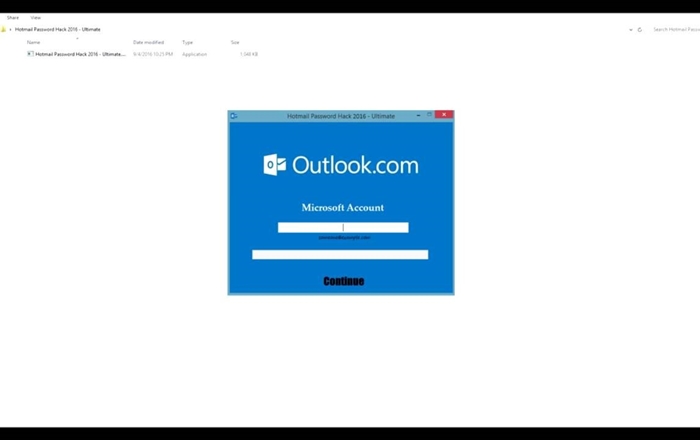Select the Hotmail Password Hack 2016 breadcrumb path
This screenshot has height=440, width=700.
pos(58,29)
